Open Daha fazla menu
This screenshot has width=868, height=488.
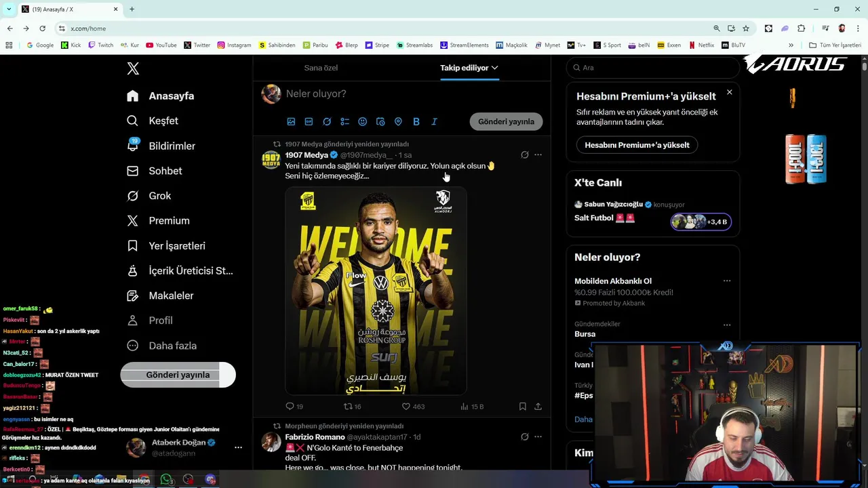162,346
